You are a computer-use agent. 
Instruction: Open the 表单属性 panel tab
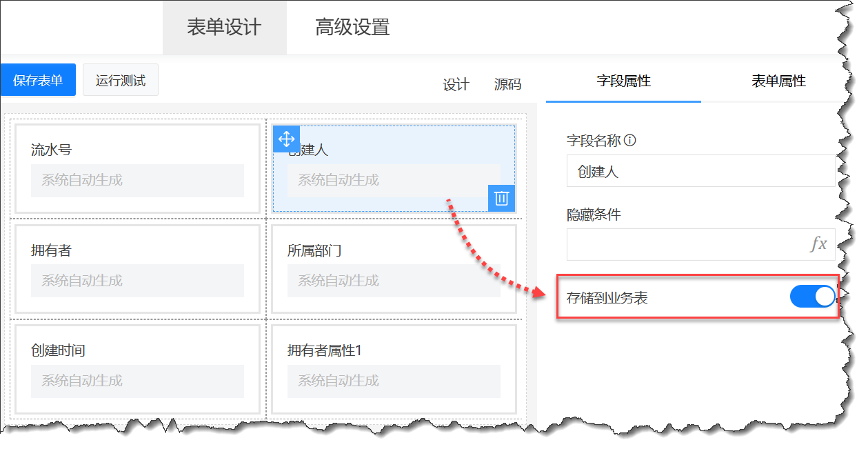coord(778,80)
